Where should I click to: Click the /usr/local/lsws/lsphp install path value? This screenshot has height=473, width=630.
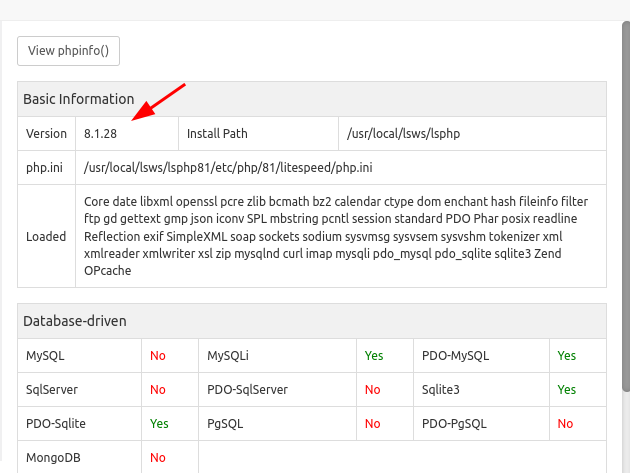point(403,133)
